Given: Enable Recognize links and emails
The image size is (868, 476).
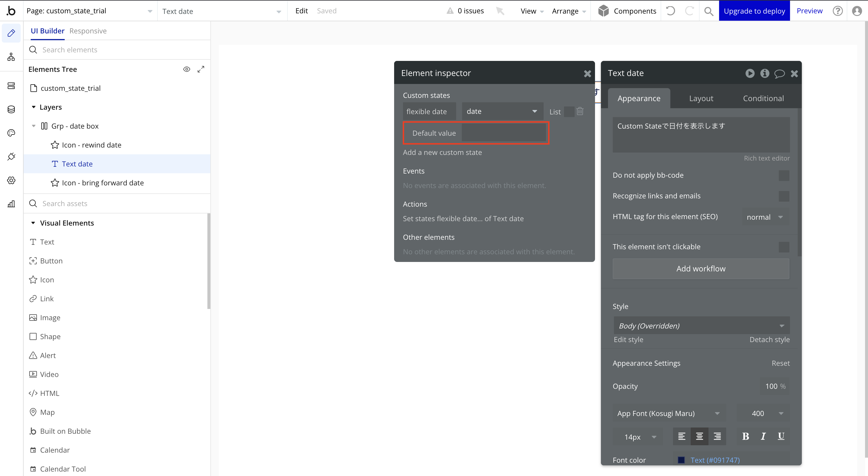Looking at the screenshot, I should point(784,196).
